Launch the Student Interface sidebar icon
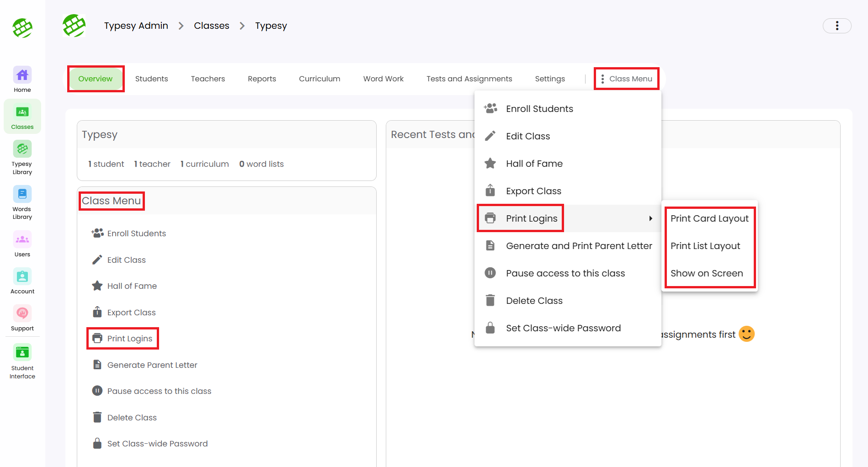The width and height of the screenshot is (868, 467). pos(22,361)
